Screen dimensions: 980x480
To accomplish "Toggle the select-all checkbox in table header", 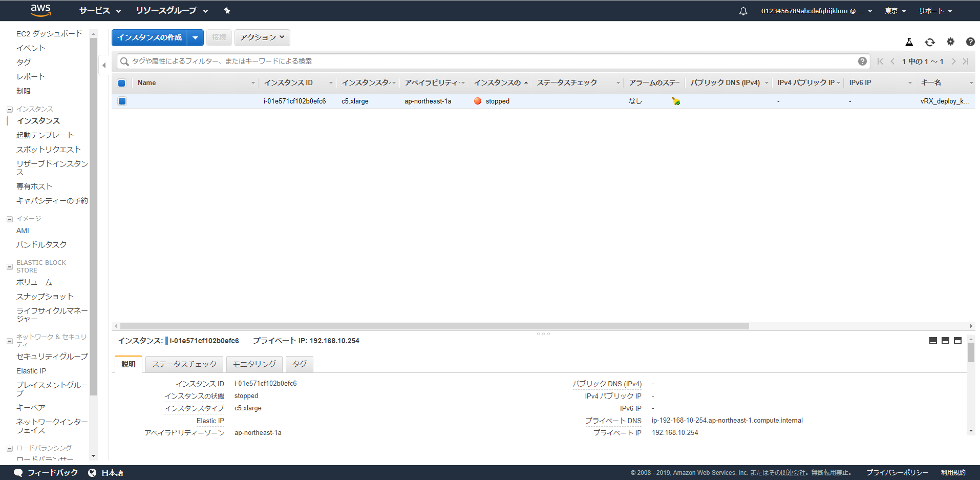I will point(122,83).
